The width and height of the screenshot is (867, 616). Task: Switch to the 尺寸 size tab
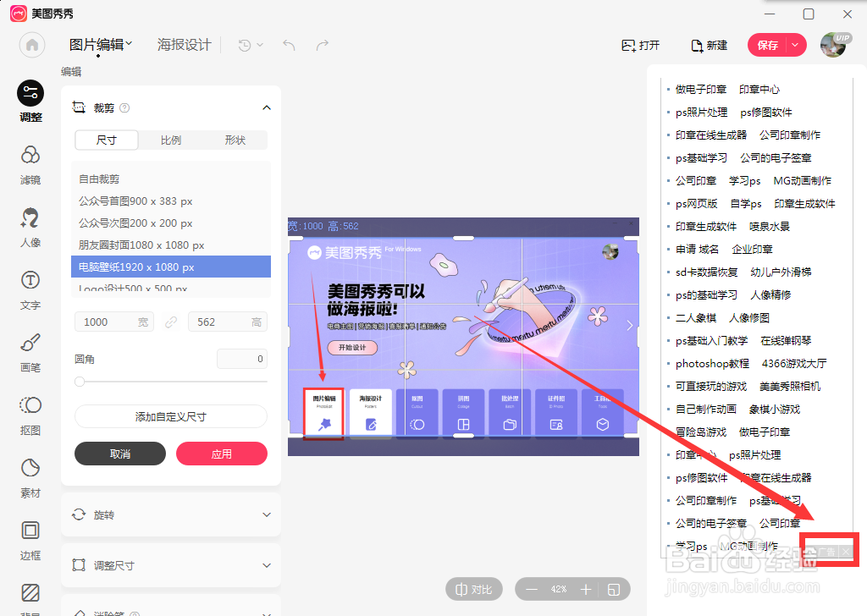click(107, 140)
